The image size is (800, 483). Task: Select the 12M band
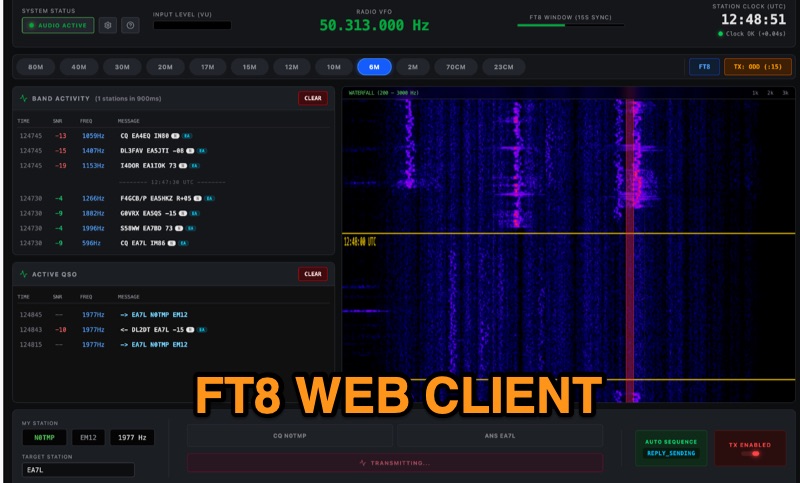[x=292, y=67]
